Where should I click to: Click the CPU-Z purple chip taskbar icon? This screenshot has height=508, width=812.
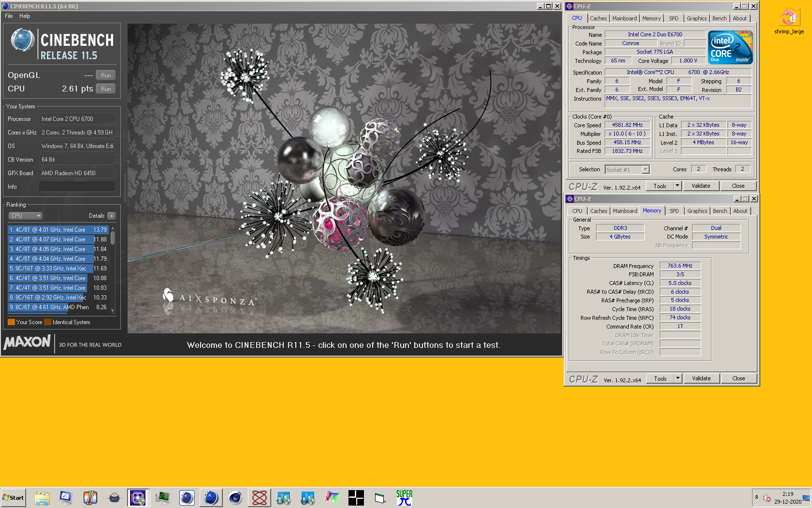pos(138,498)
